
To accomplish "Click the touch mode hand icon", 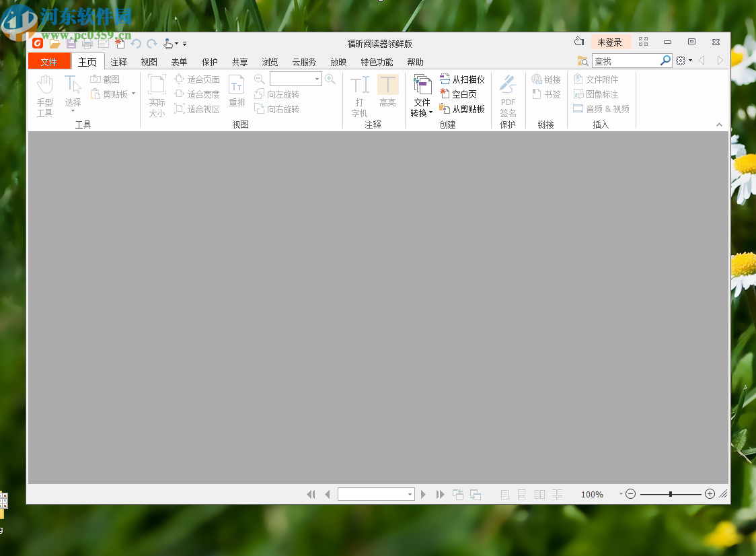I will tap(167, 44).
